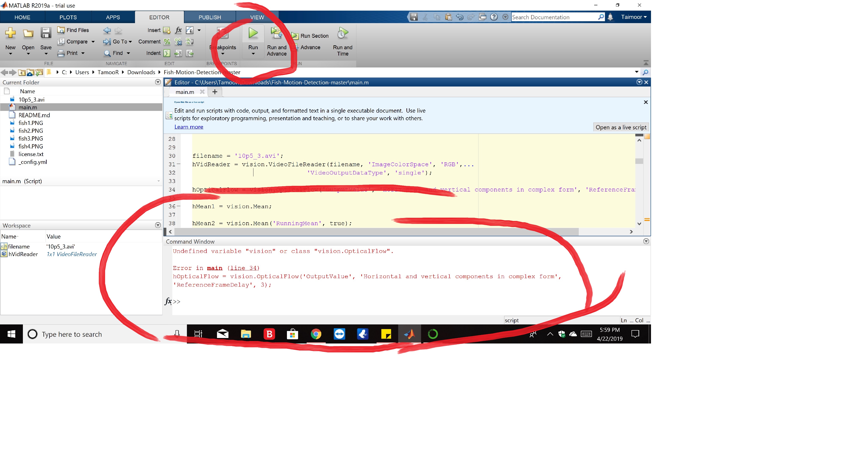The width and height of the screenshot is (868, 458).
Task: Click the Help question mark icon
Action: tap(494, 17)
